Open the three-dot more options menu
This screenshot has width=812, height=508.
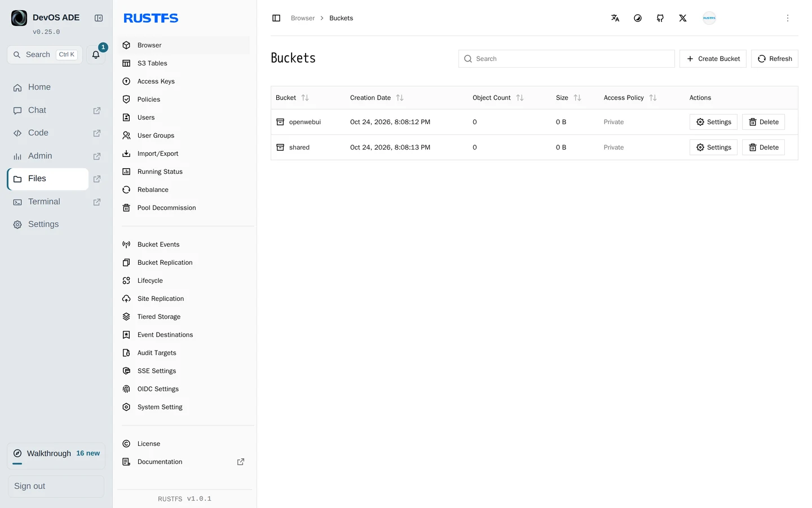pos(788,18)
